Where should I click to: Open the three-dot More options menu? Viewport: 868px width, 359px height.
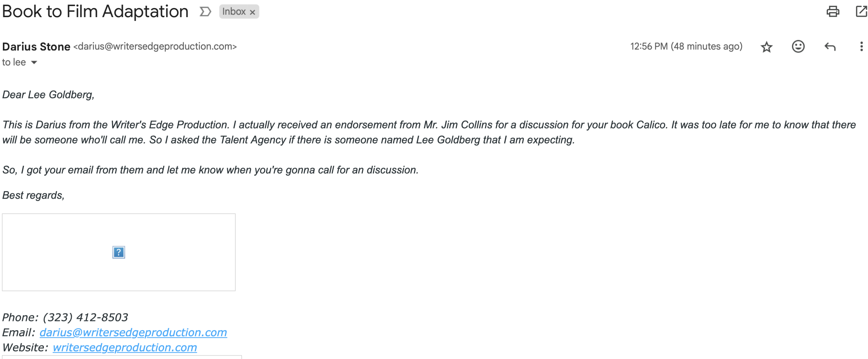point(861,47)
